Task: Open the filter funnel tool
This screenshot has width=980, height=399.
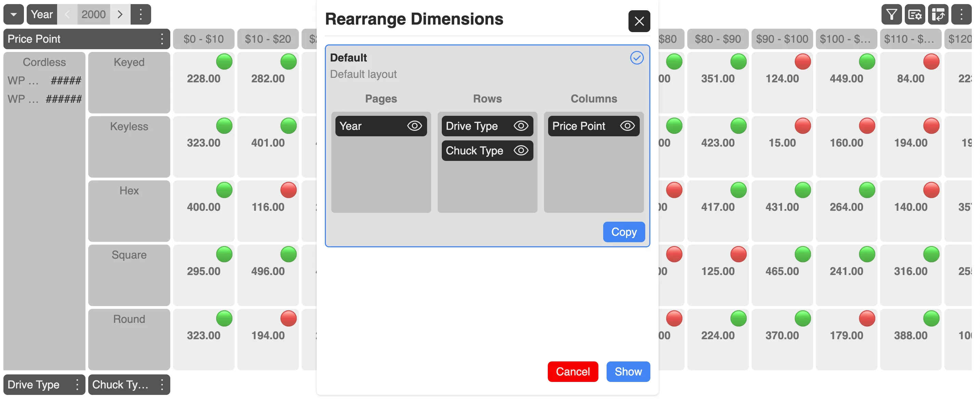Action: click(x=891, y=14)
